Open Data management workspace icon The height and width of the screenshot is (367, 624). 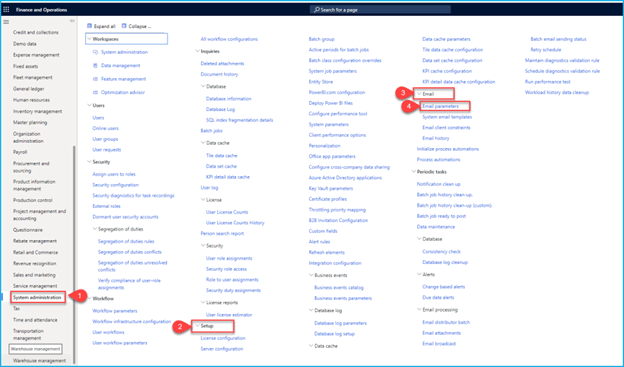coord(95,65)
